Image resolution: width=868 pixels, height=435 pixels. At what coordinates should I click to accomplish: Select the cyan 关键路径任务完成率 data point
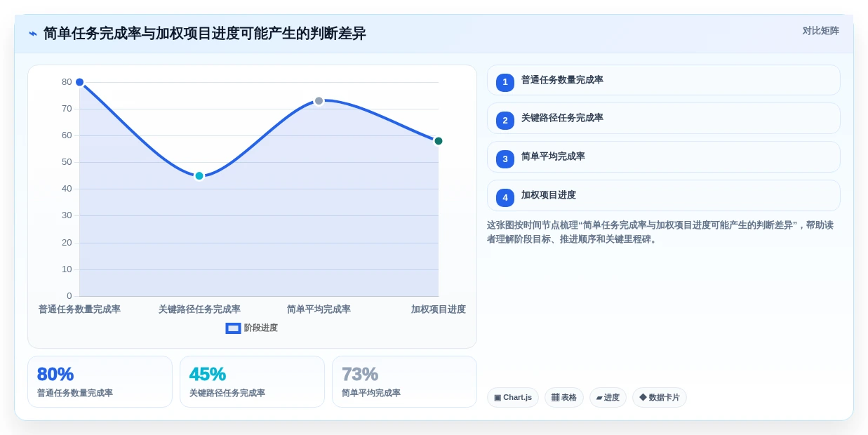click(x=199, y=175)
